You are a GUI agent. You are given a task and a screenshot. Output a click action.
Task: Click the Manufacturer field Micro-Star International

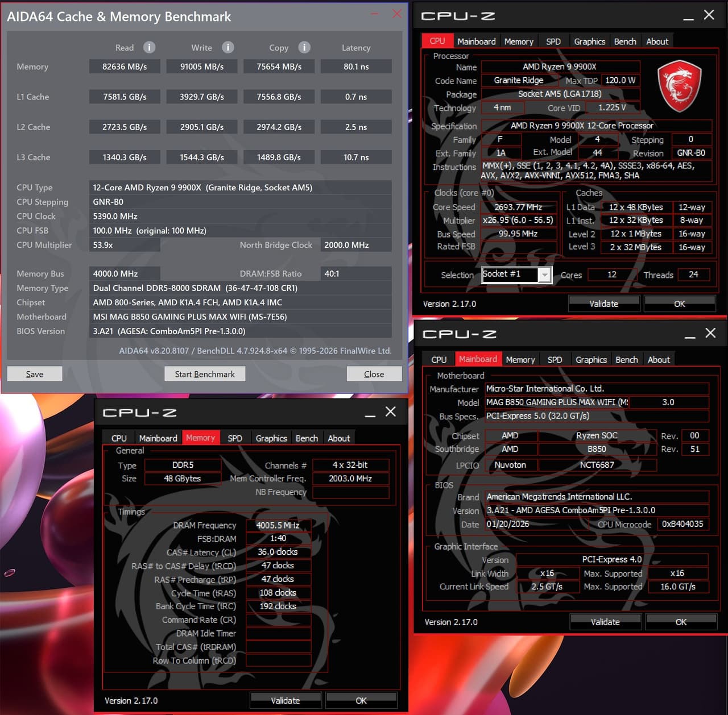(x=597, y=389)
